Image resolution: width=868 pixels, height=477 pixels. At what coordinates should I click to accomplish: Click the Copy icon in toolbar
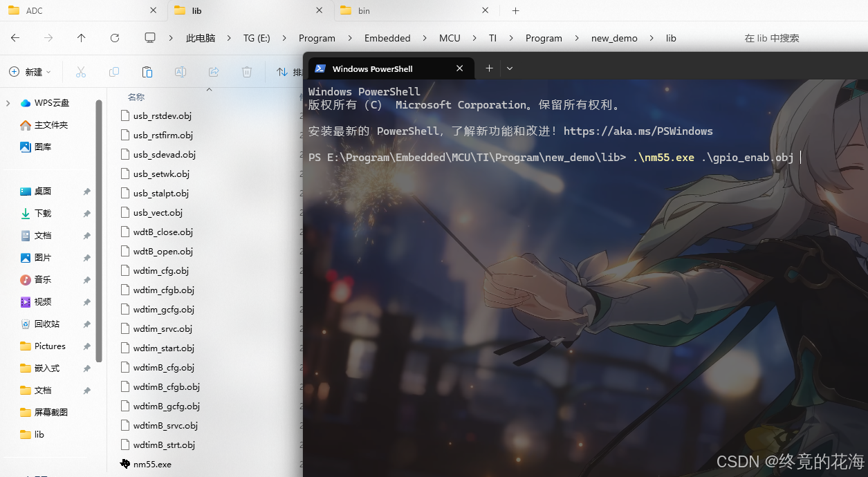(114, 72)
